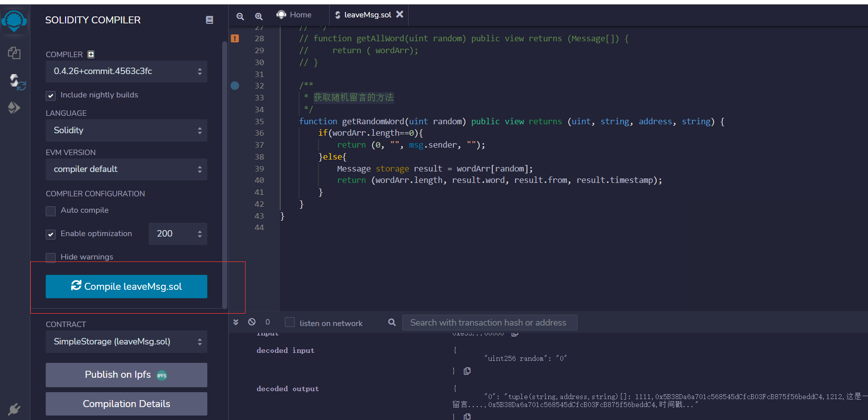The width and height of the screenshot is (868, 420).
Task: Copy the decoded input value
Action: pyautogui.click(x=467, y=371)
